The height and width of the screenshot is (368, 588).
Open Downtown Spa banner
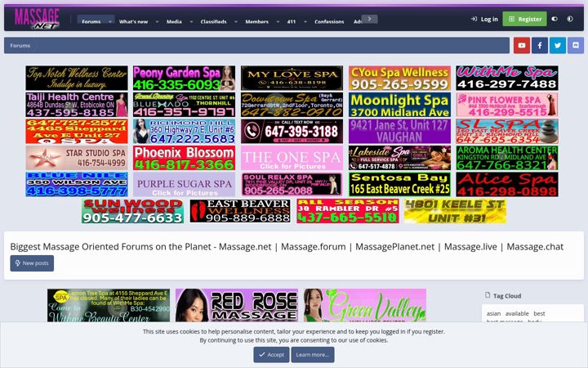click(x=292, y=105)
